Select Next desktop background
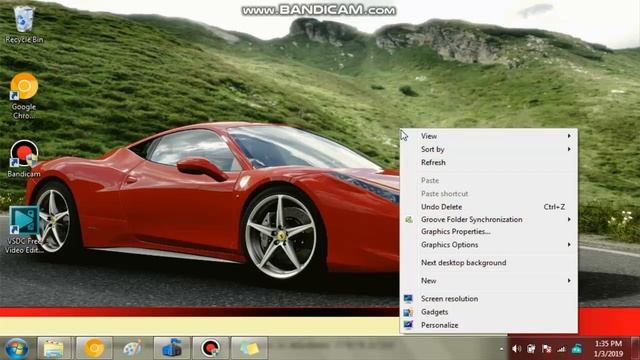Viewport: 640px width, 360px height. [489, 263]
